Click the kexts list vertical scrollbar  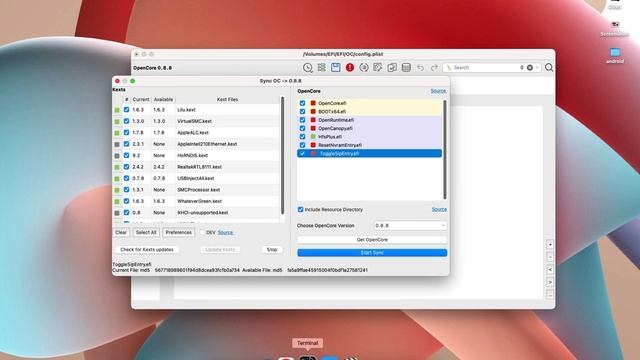[282, 155]
